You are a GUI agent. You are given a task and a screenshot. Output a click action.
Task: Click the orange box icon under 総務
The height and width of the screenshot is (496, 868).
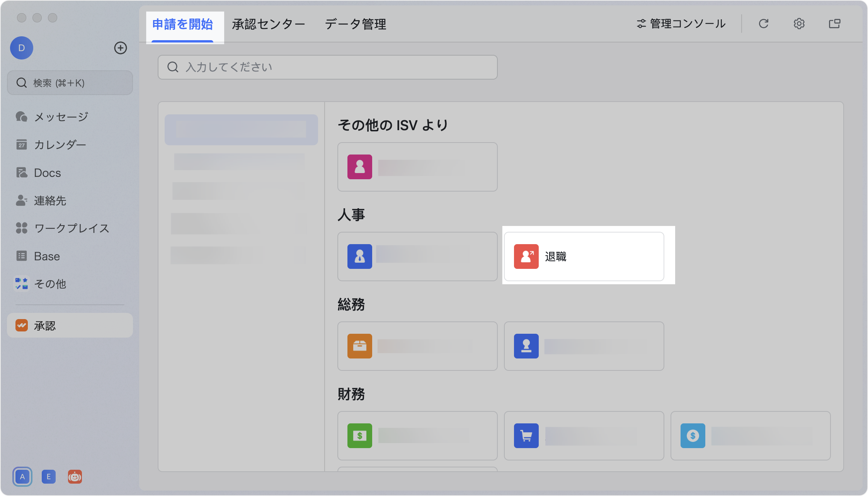point(360,346)
